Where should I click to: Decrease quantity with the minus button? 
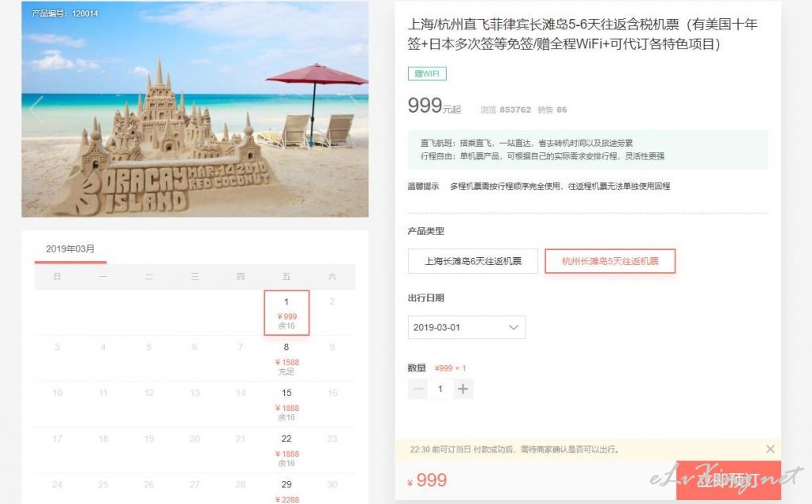(x=418, y=388)
